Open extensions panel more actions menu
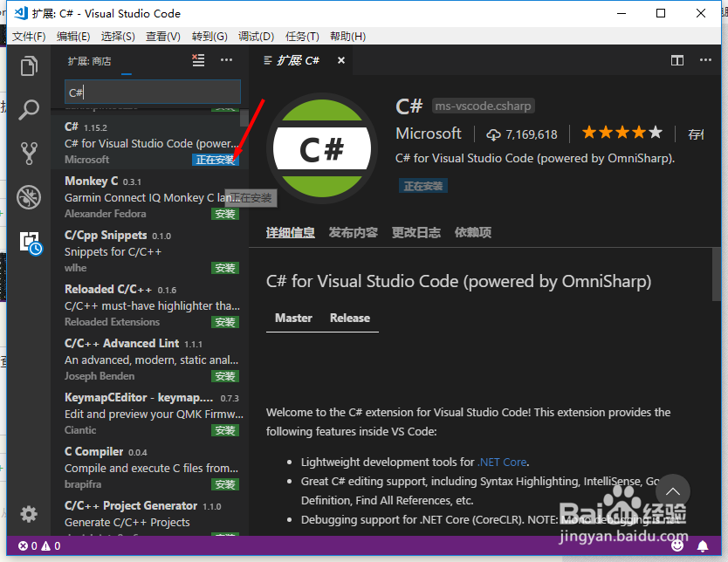Viewport: 728px width, 562px height. click(x=226, y=60)
